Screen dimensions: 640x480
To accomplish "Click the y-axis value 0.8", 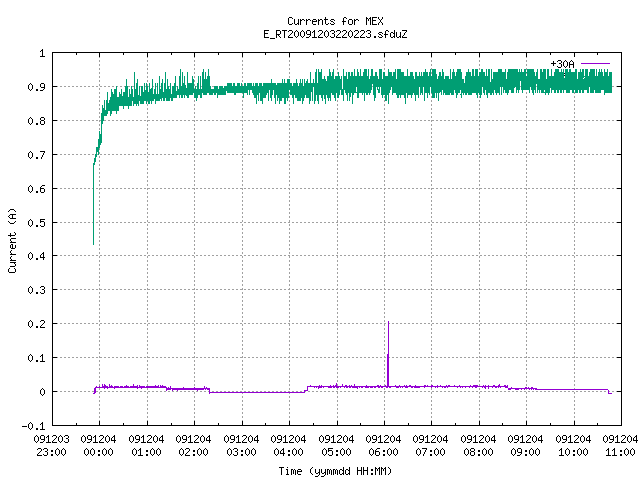I will 36,121.
